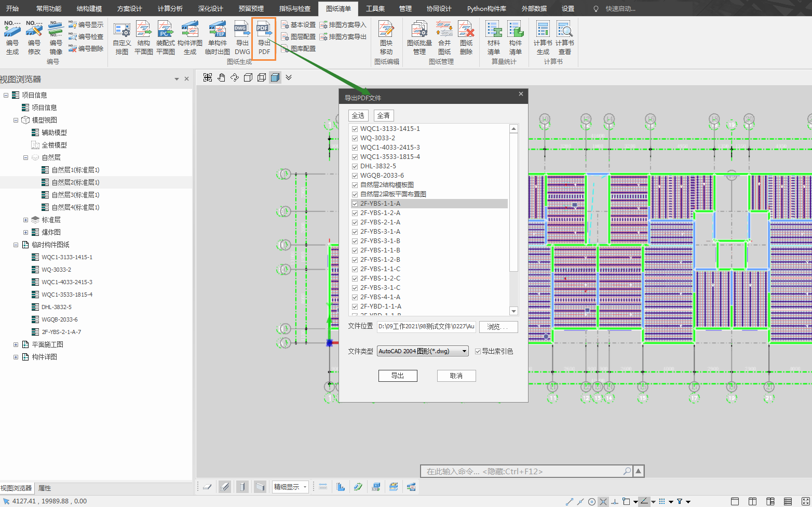Open the 精细显示 display mode dropdown
The height and width of the screenshot is (507, 812).
[291, 487]
